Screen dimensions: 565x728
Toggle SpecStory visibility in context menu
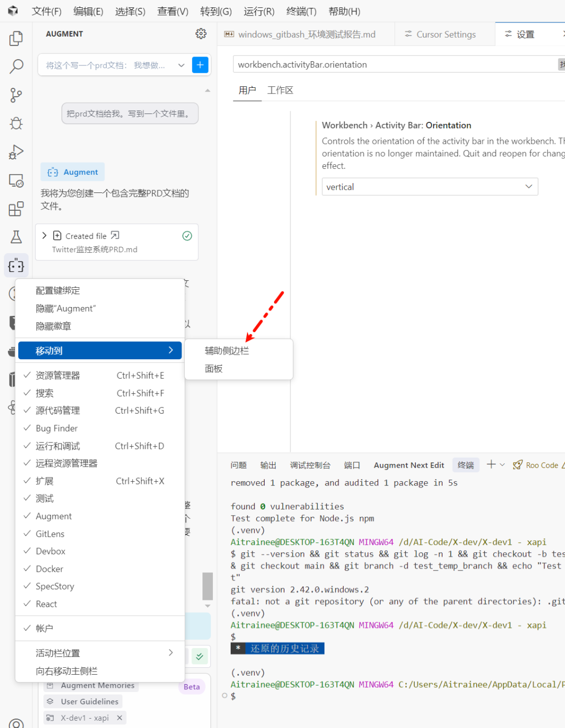coord(100,586)
